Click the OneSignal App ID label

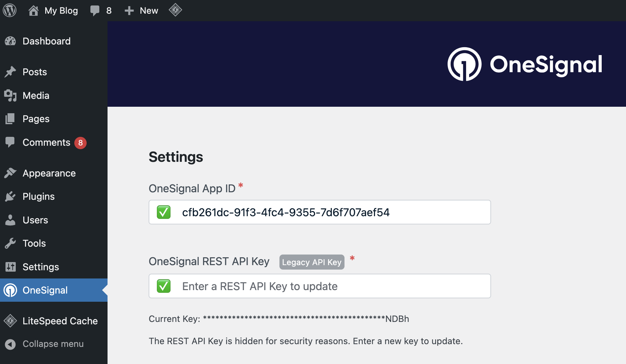(192, 188)
